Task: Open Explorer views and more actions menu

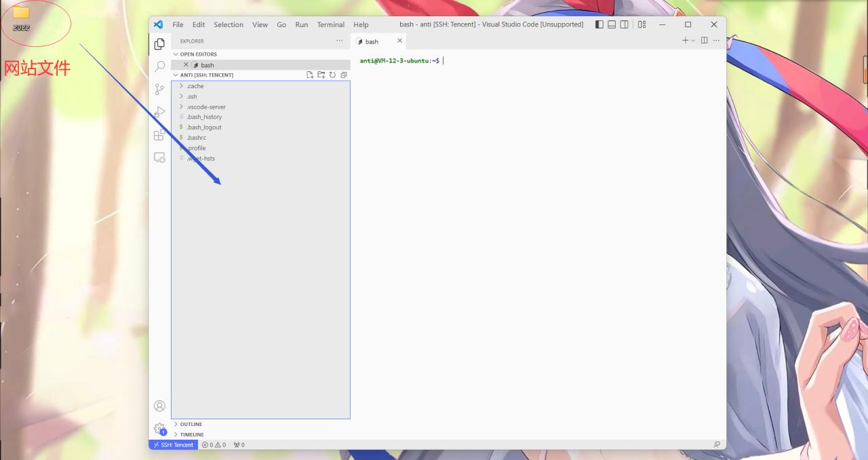Action: click(x=340, y=41)
